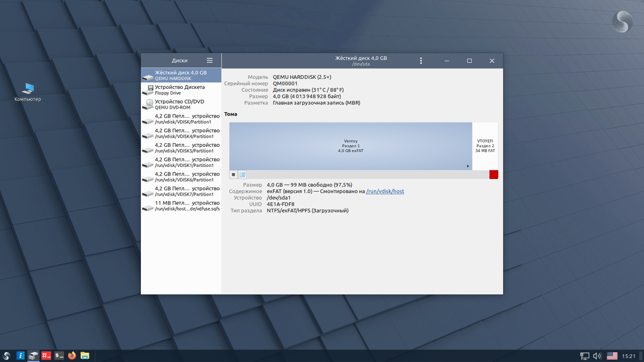Select loop device /run/vdisk/VDISK7/Partition1

click(x=181, y=191)
